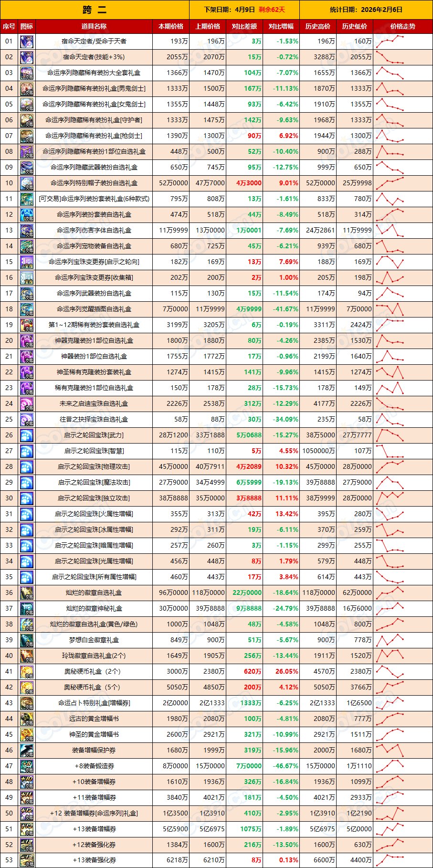Click the icon in row 46 装备增幅保护券
The image size is (433, 868).
[27, 751]
